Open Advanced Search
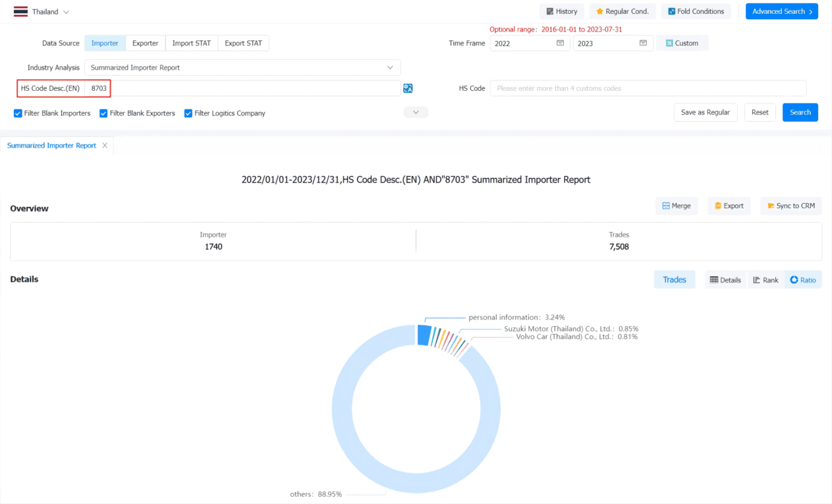Screen dimensions: 832x504 782,11
